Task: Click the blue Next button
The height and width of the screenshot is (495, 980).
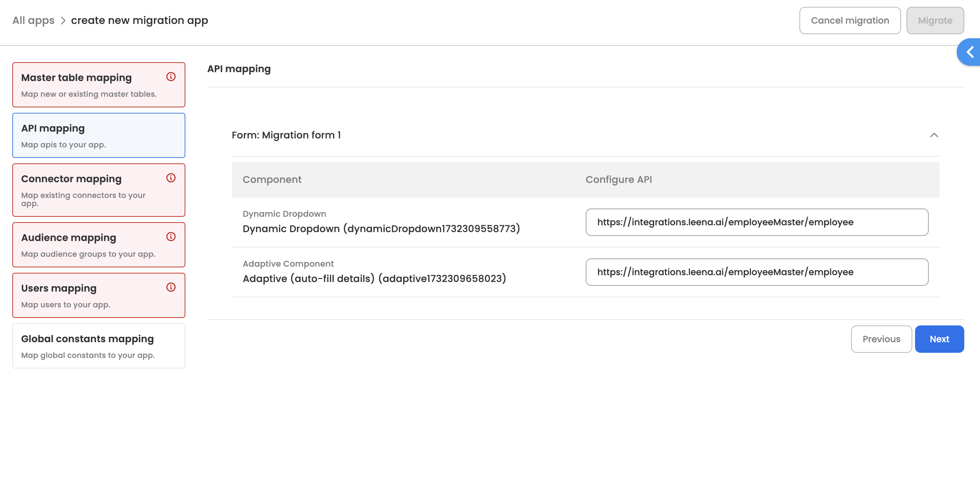Action: click(x=939, y=339)
